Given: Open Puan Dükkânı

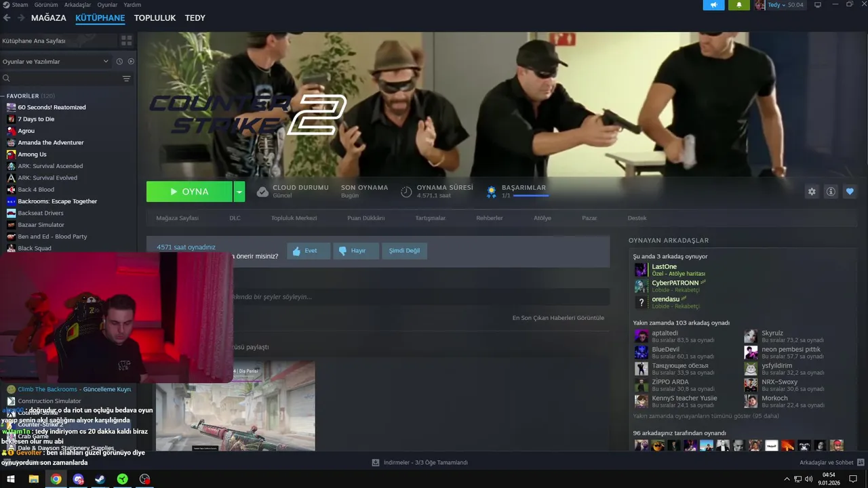Looking at the screenshot, I should click(x=366, y=218).
